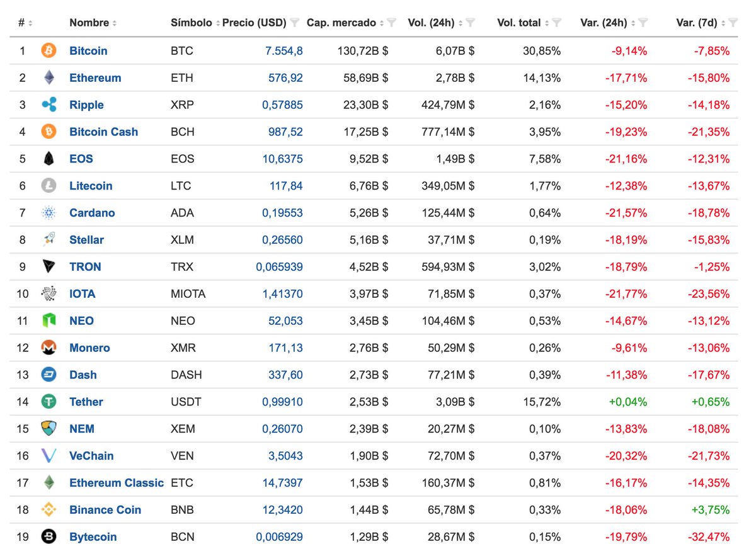Open the Binance Coin name link
The height and width of the screenshot is (549, 756).
[x=105, y=511]
